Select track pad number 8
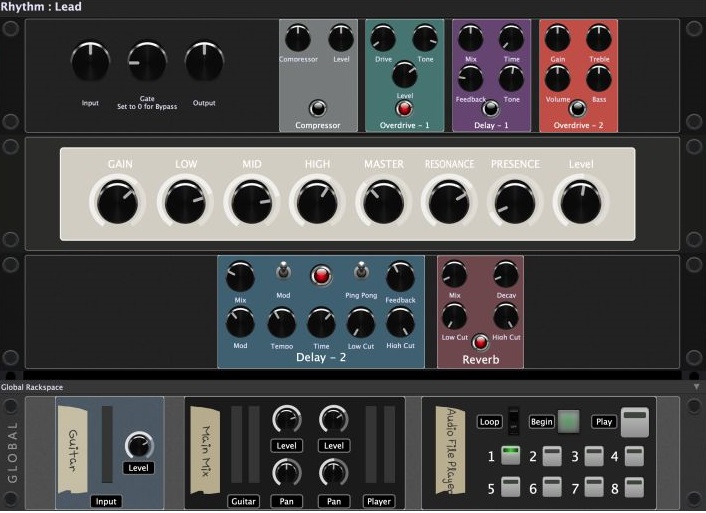Image resolution: width=706 pixels, height=513 pixels. point(636,488)
